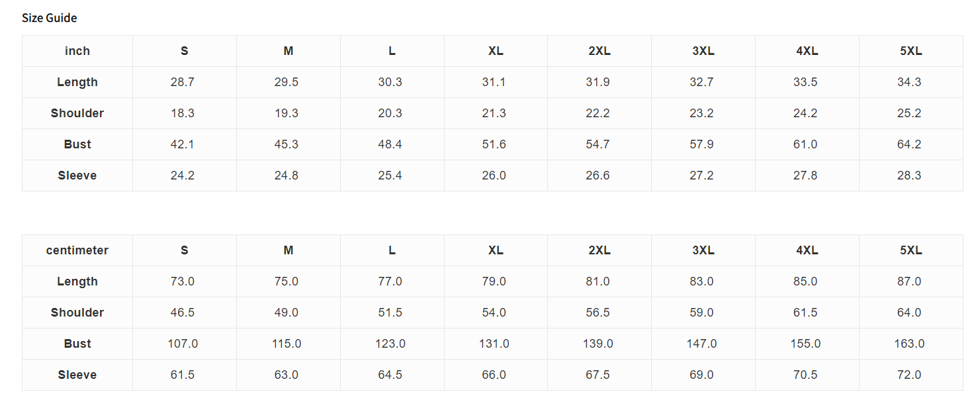Click the Size Guide heading
Screen dimensions: 980x406
click(49, 18)
